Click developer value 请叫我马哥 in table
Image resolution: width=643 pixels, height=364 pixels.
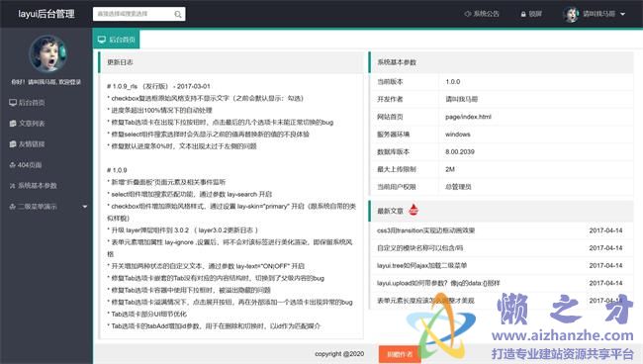(x=461, y=99)
